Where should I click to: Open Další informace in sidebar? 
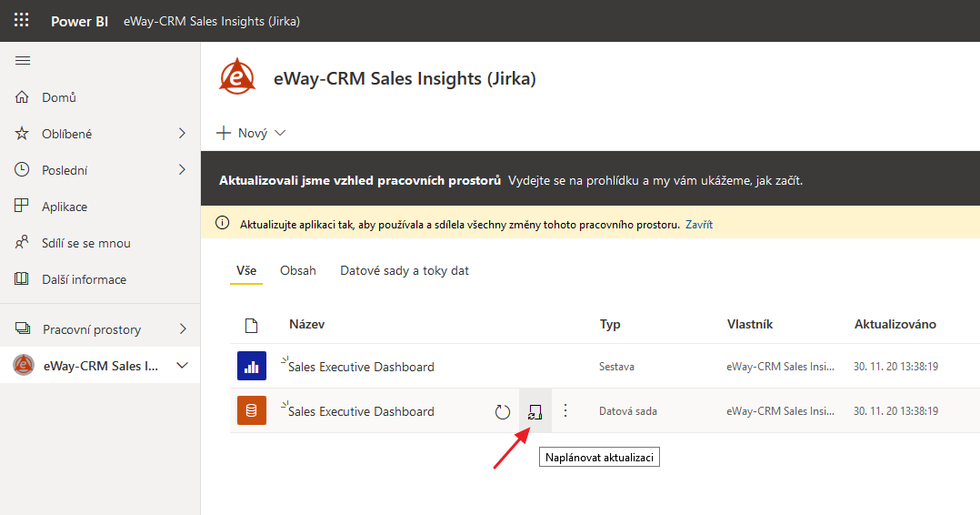coord(84,279)
